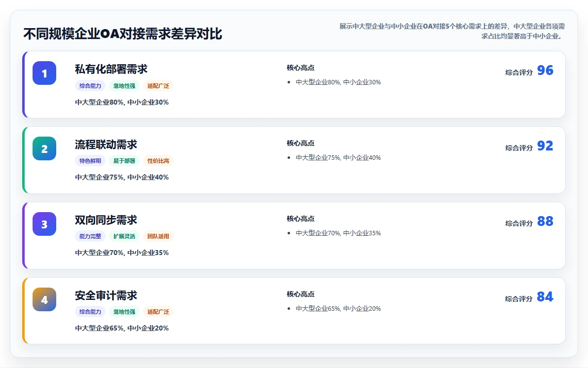Select the 双向同步需求 card title
588x368 pixels.
[x=106, y=220]
